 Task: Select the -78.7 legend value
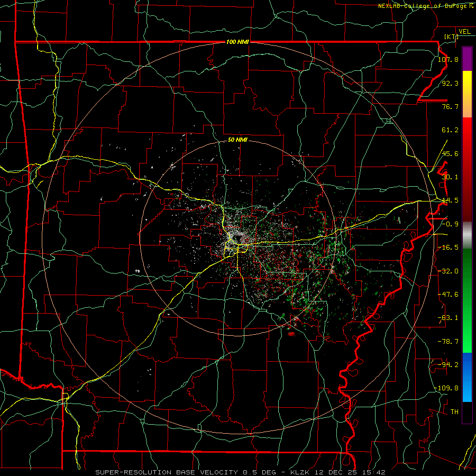448,342
